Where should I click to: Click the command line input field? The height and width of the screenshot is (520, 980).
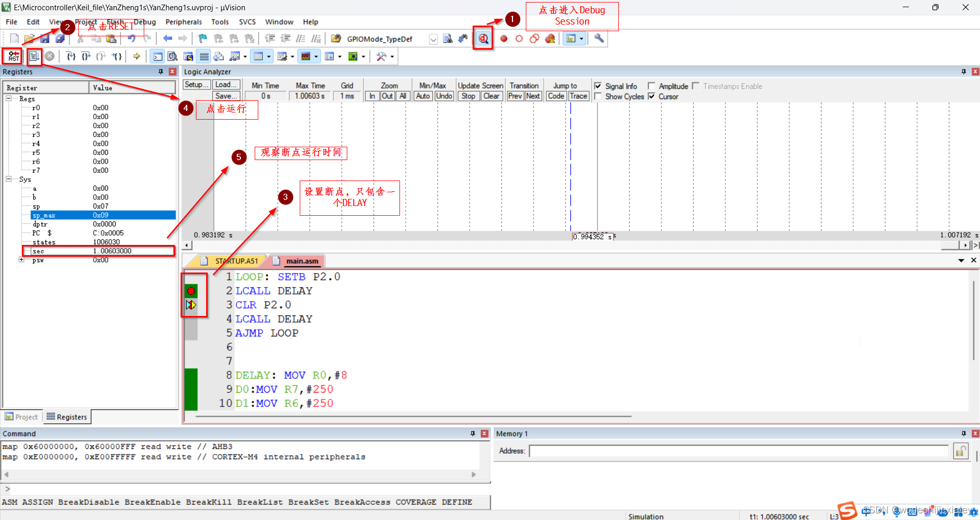(249, 489)
